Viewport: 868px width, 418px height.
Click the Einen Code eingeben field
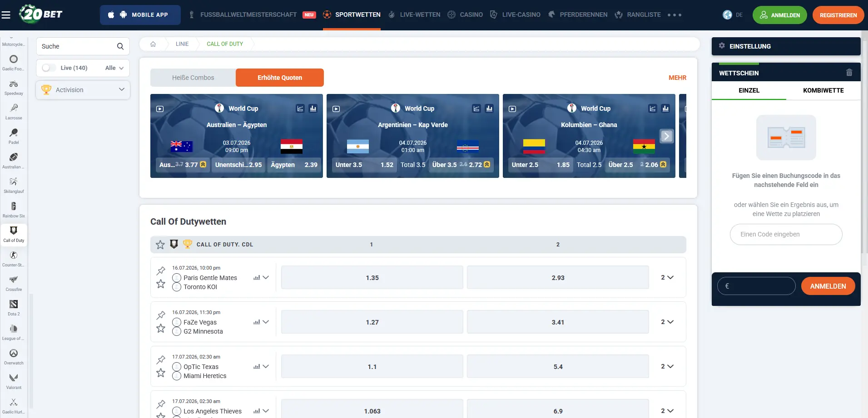click(786, 234)
